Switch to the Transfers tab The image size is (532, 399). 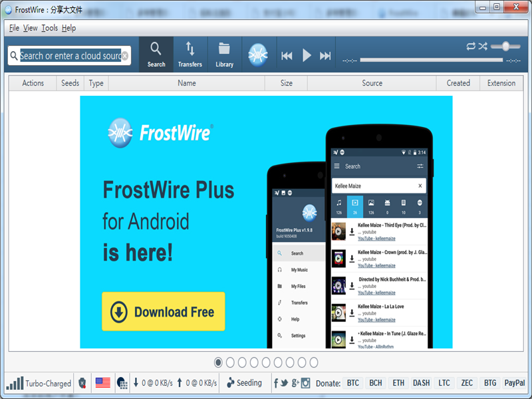(x=190, y=55)
